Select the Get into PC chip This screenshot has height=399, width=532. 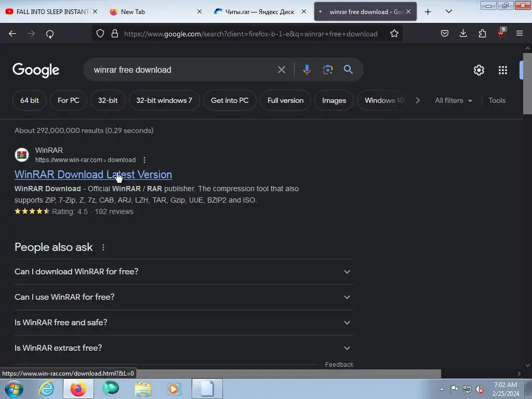tap(230, 100)
